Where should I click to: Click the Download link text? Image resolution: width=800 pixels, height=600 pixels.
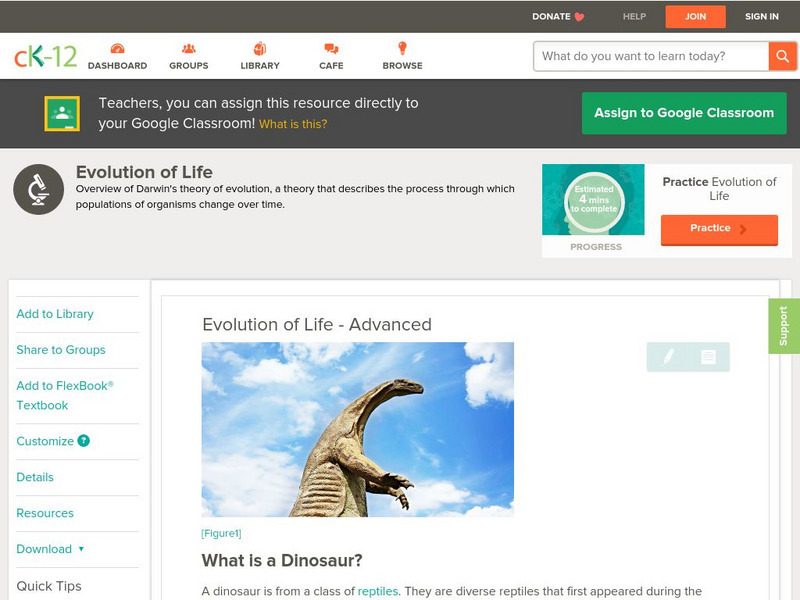point(44,549)
